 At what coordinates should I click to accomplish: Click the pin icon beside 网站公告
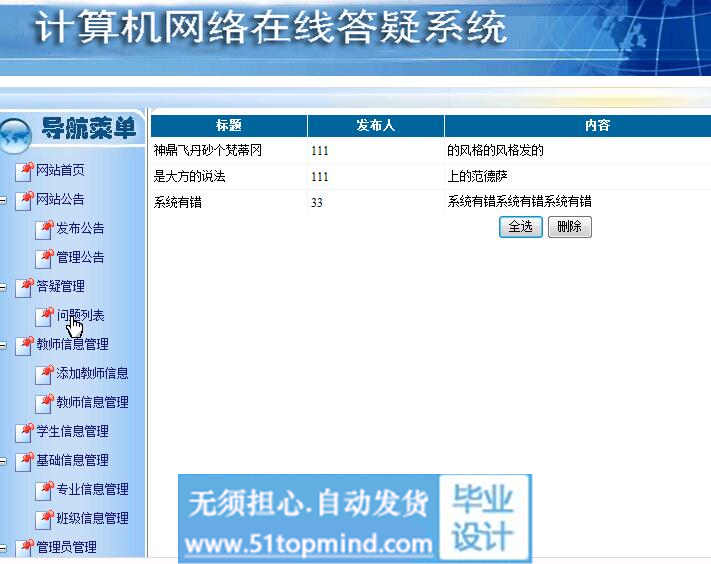[x=24, y=200]
